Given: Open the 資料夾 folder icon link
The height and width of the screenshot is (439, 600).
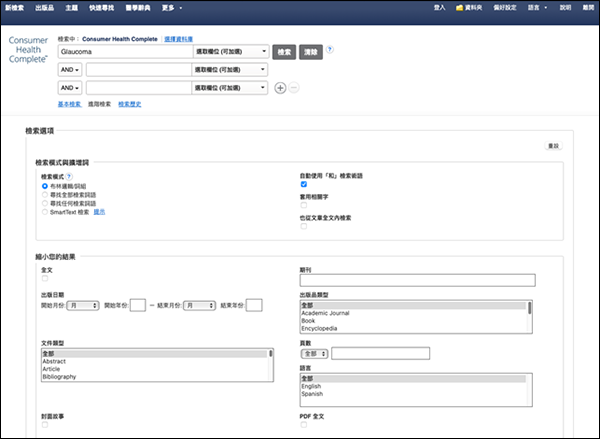Looking at the screenshot, I should click(x=469, y=8).
